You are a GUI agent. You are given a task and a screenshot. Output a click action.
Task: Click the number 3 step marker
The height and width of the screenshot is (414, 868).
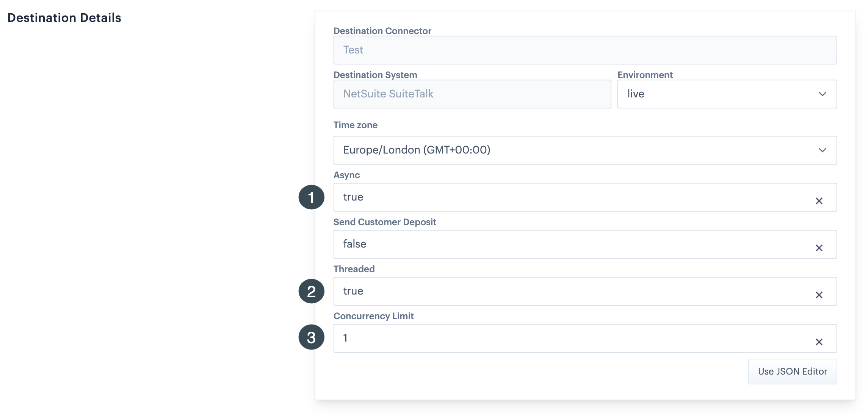coord(311,337)
